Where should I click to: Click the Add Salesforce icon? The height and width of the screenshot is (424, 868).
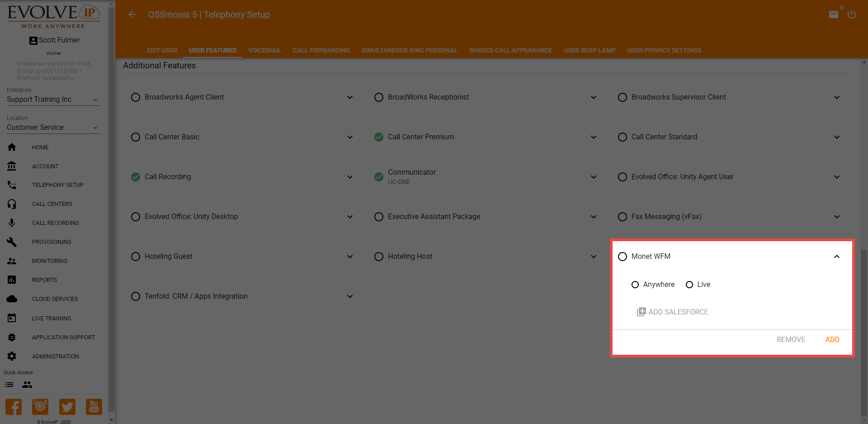coord(641,312)
